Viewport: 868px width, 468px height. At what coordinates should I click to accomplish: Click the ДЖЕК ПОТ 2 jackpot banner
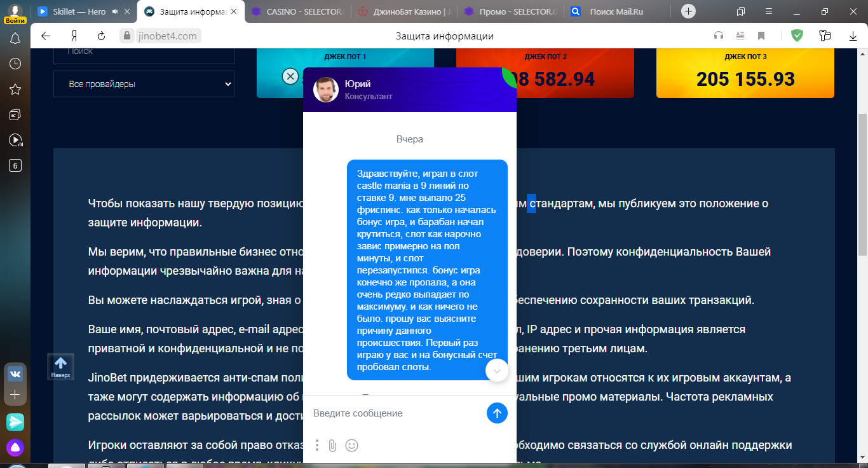(x=545, y=72)
